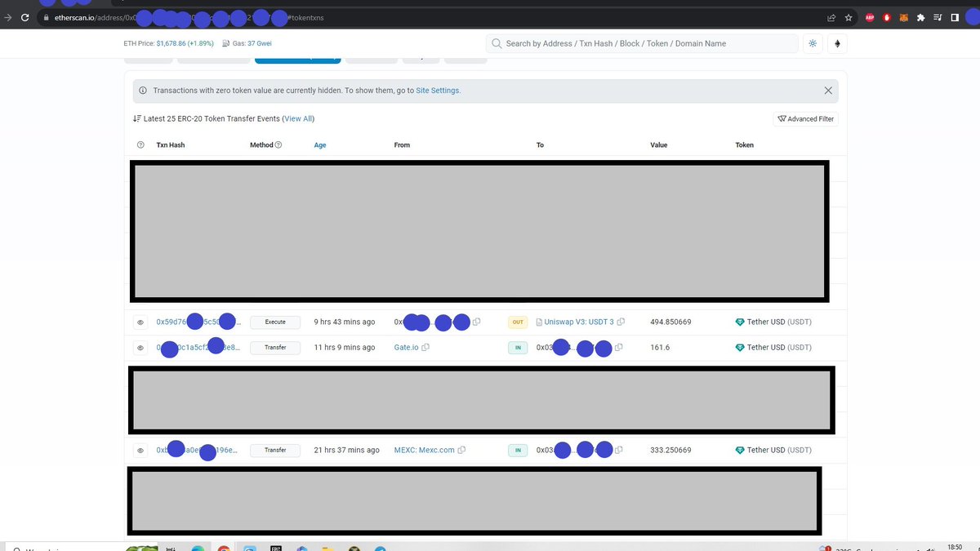This screenshot has height=551, width=980.
Task: Share this page from the address bar
Action: [831, 17]
